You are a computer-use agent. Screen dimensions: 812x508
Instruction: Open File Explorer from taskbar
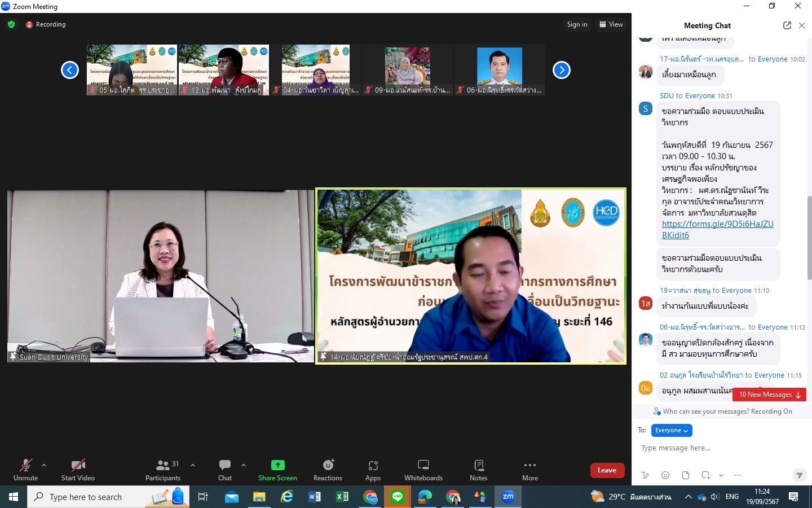coord(259,497)
